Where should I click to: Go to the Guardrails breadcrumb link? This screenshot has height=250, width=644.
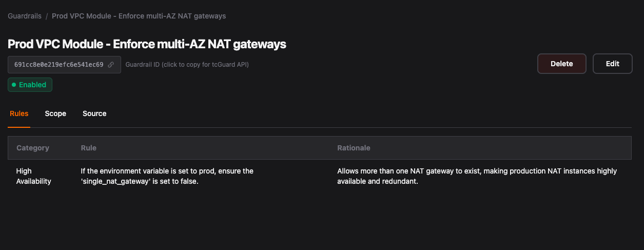(x=25, y=16)
